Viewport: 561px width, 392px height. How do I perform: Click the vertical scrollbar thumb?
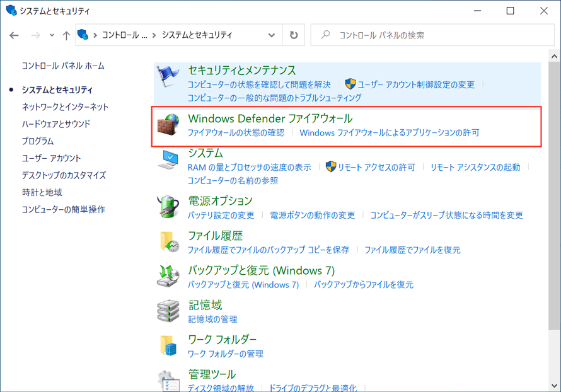tap(554, 196)
